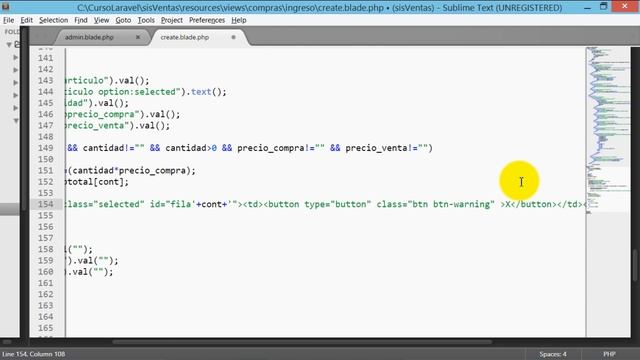Image resolution: width=640 pixels, height=360 pixels.
Task: Click the code minimap on the right
Action: point(608,131)
